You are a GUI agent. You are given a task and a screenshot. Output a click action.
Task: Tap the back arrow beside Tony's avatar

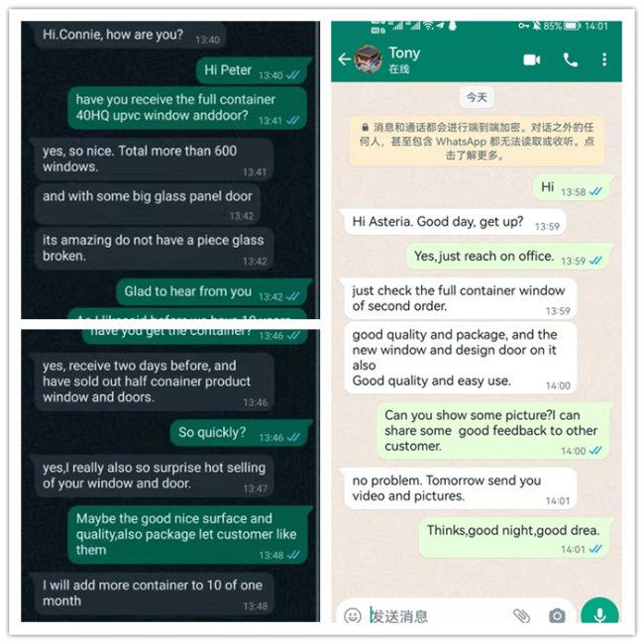tap(344, 59)
